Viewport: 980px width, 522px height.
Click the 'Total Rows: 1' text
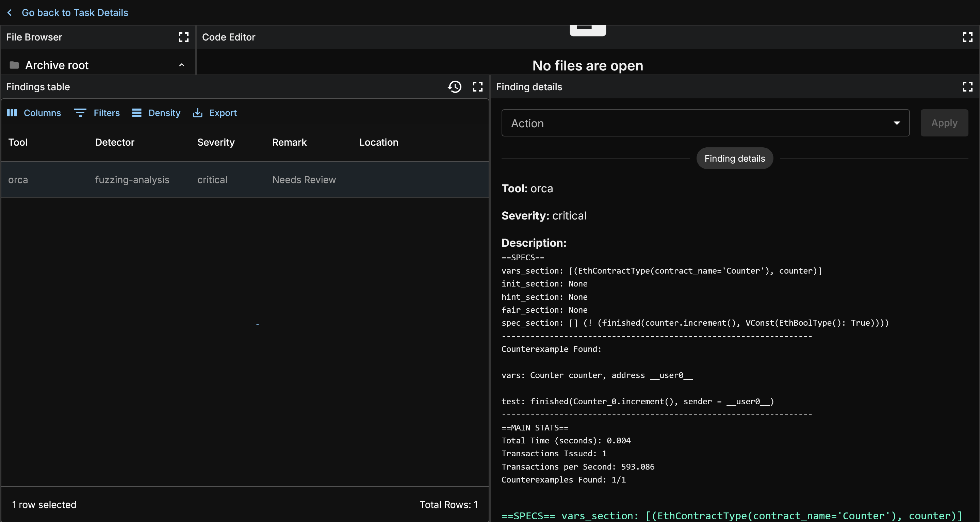[448, 505]
